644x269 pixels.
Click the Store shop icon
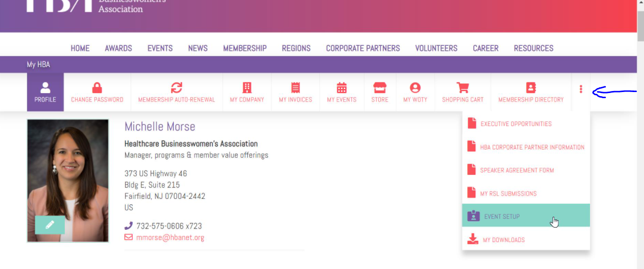click(x=379, y=87)
